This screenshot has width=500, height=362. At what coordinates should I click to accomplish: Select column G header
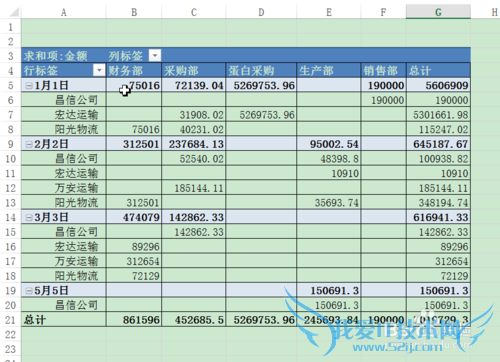(438, 12)
